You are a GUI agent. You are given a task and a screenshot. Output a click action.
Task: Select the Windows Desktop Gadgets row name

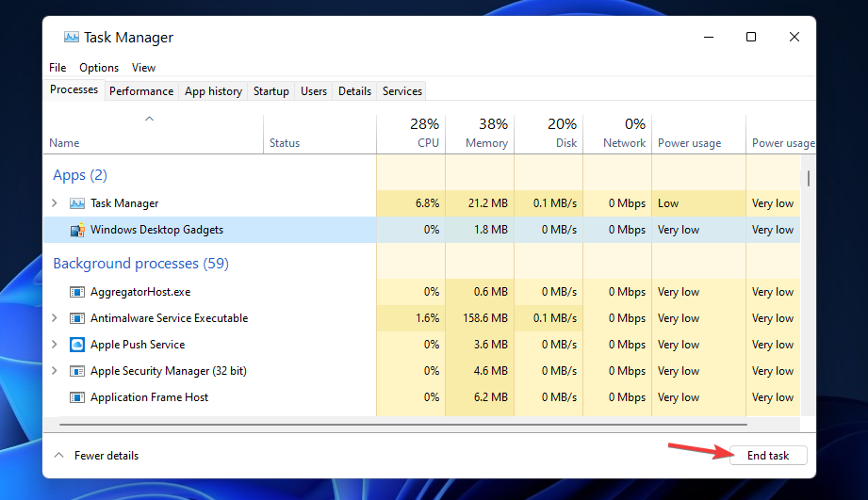[156, 230]
